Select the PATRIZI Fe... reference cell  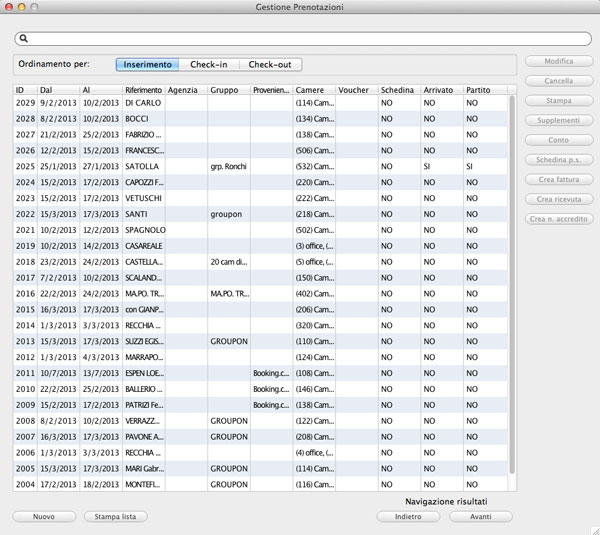(144, 405)
